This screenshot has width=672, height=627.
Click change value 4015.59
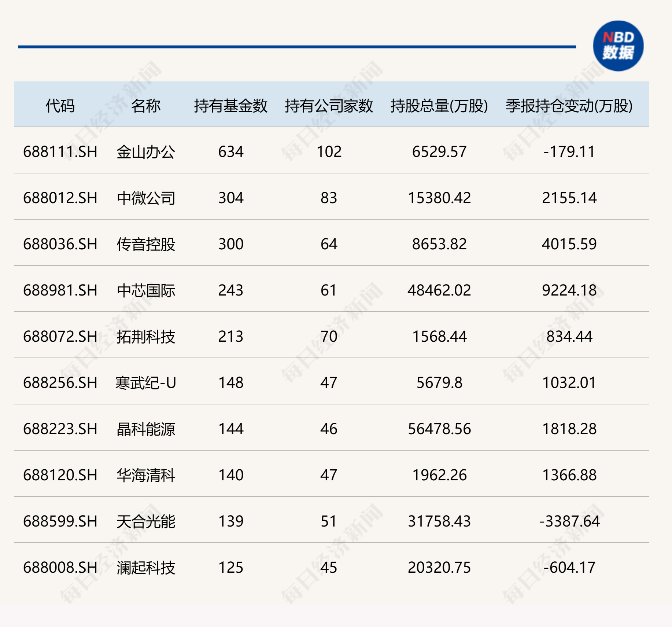click(x=569, y=244)
